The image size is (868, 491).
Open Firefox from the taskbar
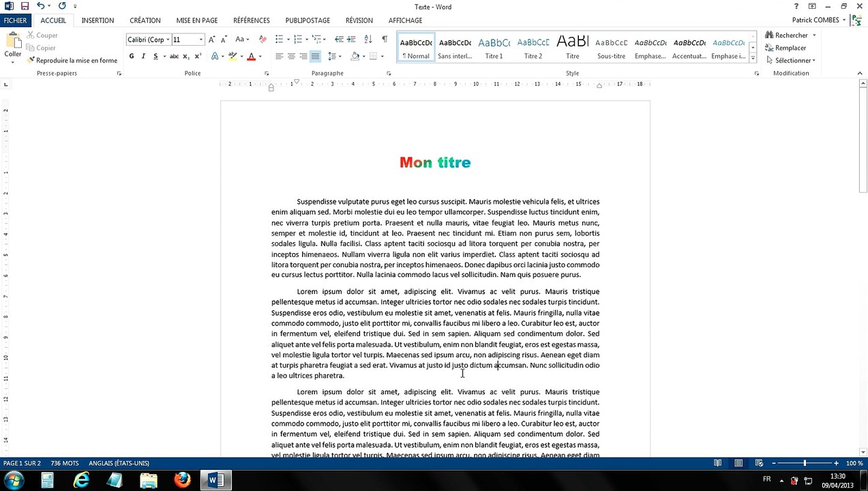pyautogui.click(x=182, y=481)
